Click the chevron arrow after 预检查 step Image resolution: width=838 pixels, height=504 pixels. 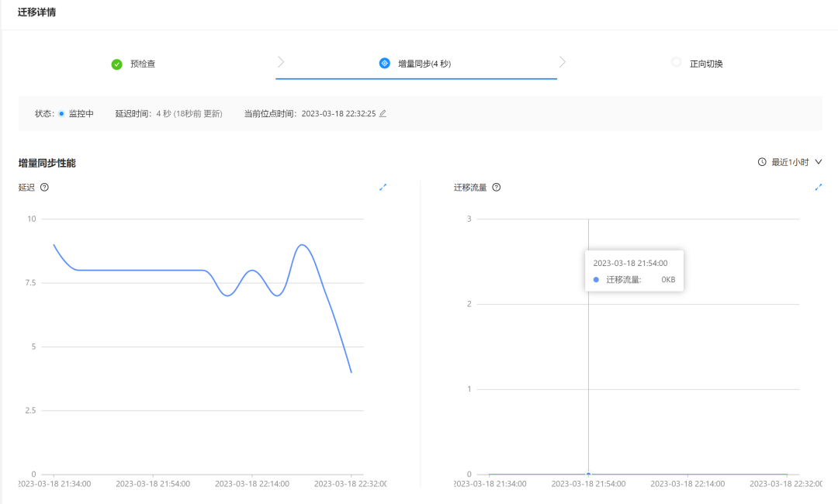tap(281, 62)
